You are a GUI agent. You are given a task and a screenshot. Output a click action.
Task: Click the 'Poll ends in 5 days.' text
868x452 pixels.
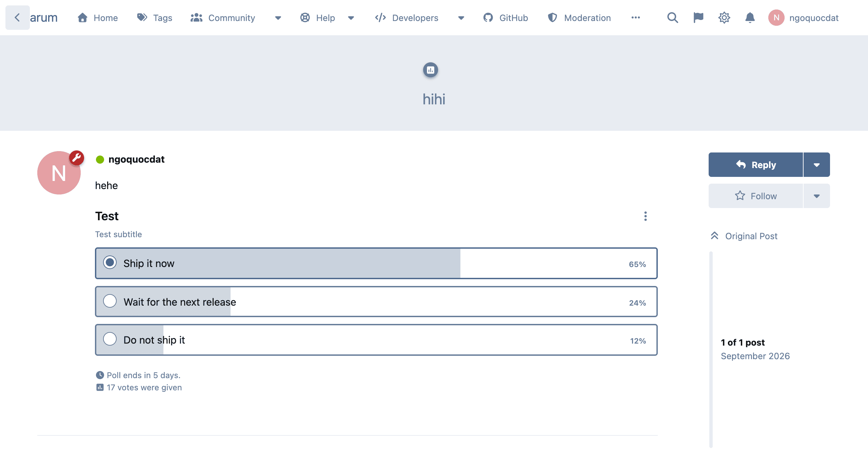(x=144, y=375)
